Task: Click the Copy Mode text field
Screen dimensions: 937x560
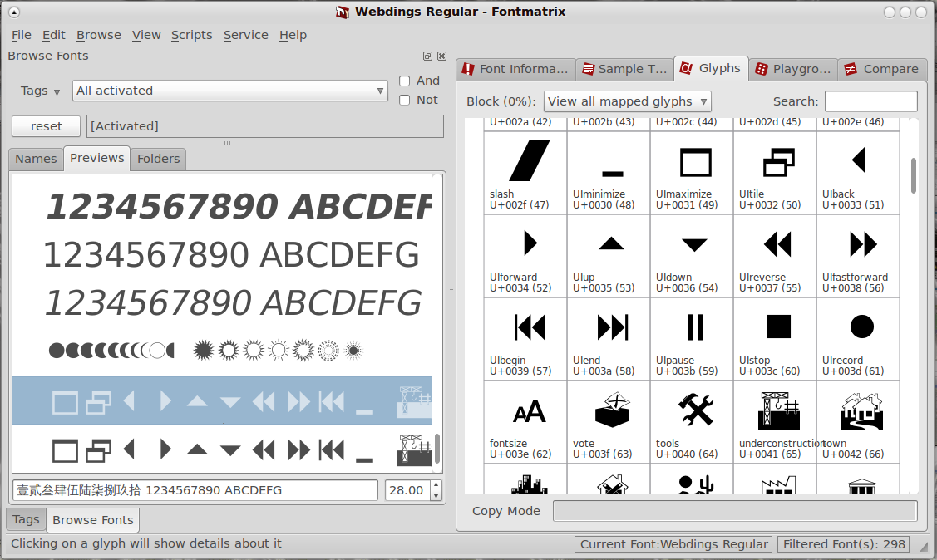Action: coord(735,511)
